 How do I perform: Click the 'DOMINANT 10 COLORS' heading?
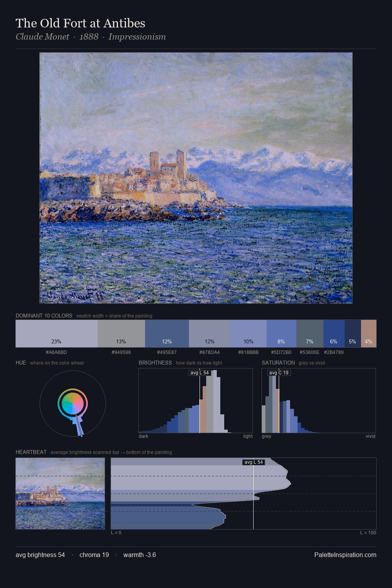click(44, 316)
